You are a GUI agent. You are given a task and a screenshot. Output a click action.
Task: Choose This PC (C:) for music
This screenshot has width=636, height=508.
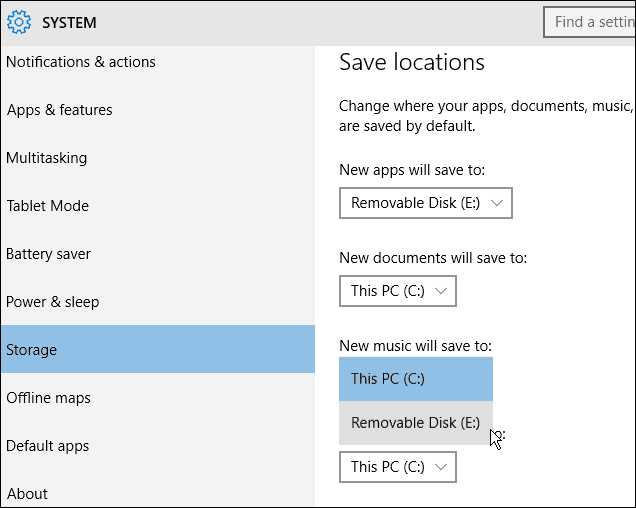click(x=416, y=379)
